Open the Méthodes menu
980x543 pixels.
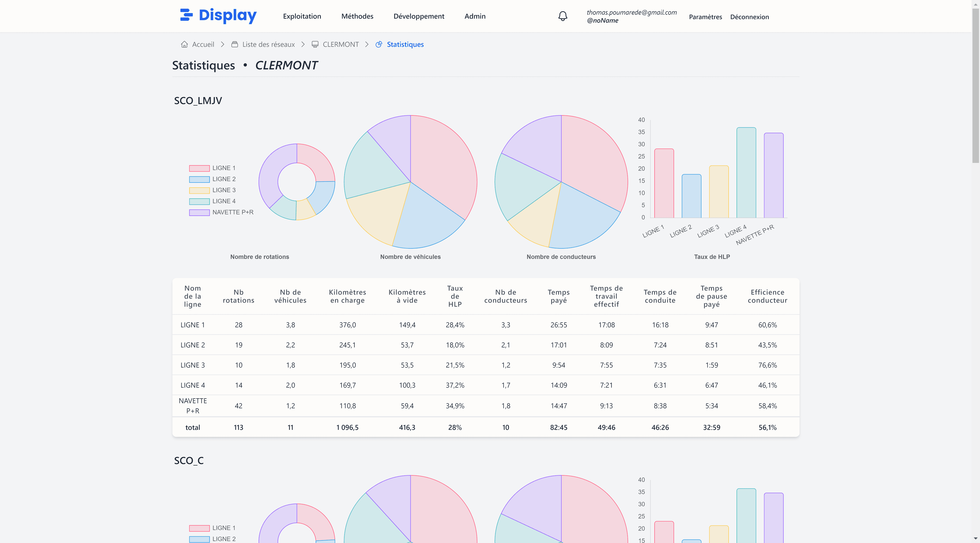point(357,16)
